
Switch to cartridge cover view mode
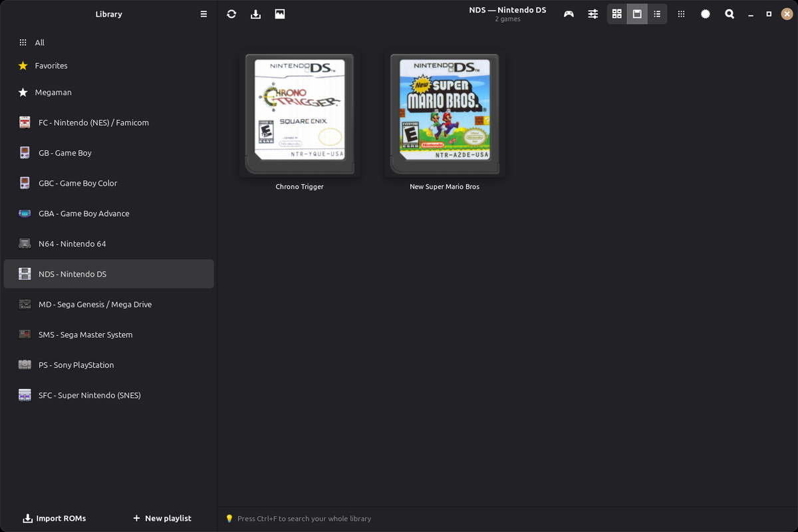pyautogui.click(x=637, y=14)
